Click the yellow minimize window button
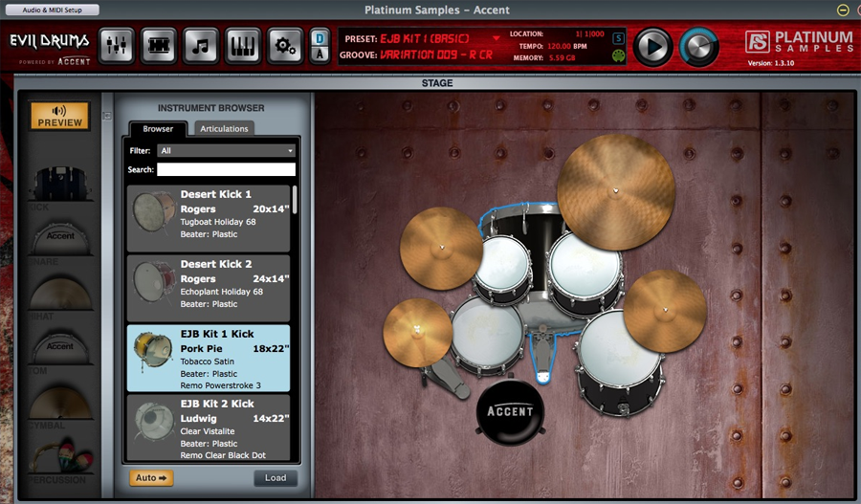The height and width of the screenshot is (504, 861). 843,10
